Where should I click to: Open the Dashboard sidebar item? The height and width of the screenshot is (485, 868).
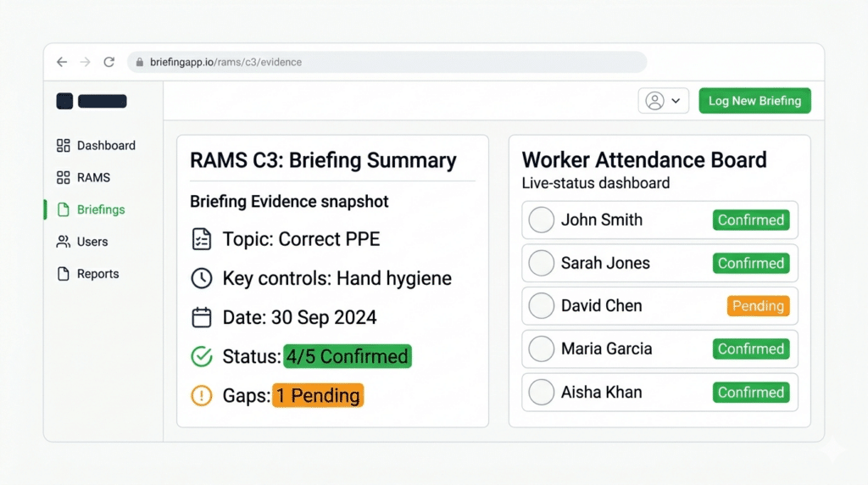pyautogui.click(x=96, y=146)
